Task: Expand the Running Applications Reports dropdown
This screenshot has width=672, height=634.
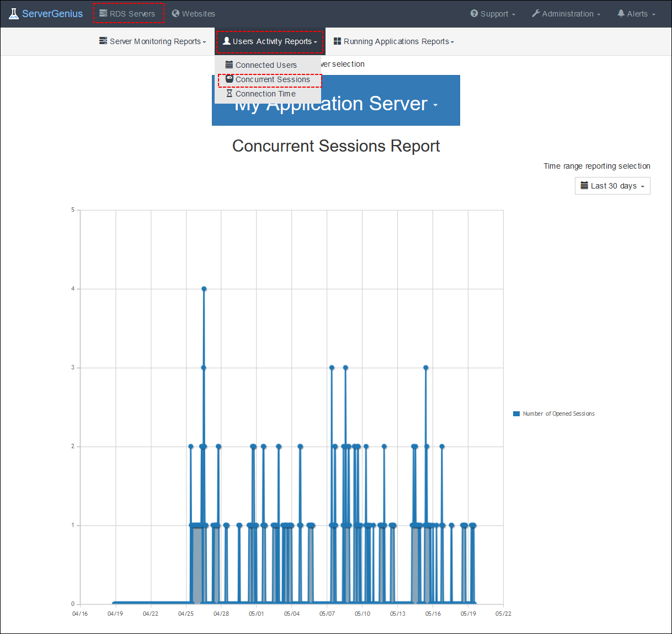Action: (393, 41)
